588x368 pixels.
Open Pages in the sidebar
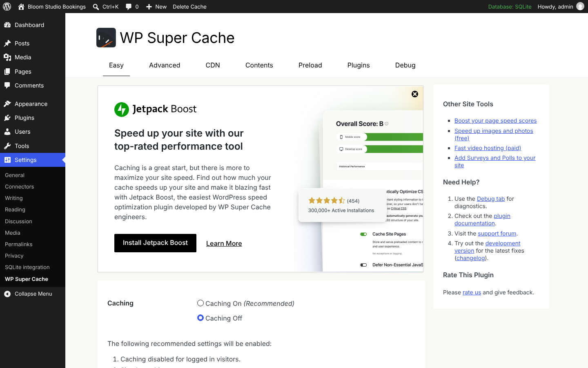(33, 72)
